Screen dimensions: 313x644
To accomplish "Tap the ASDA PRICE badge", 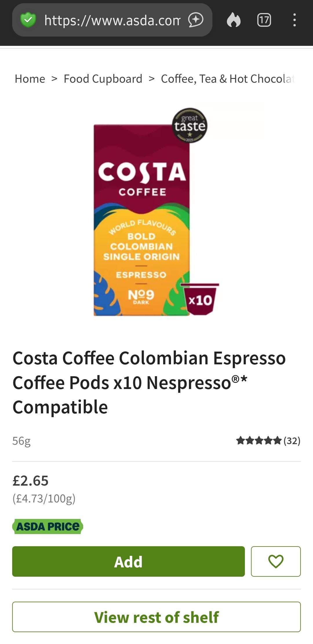I will [x=48, y=526].
